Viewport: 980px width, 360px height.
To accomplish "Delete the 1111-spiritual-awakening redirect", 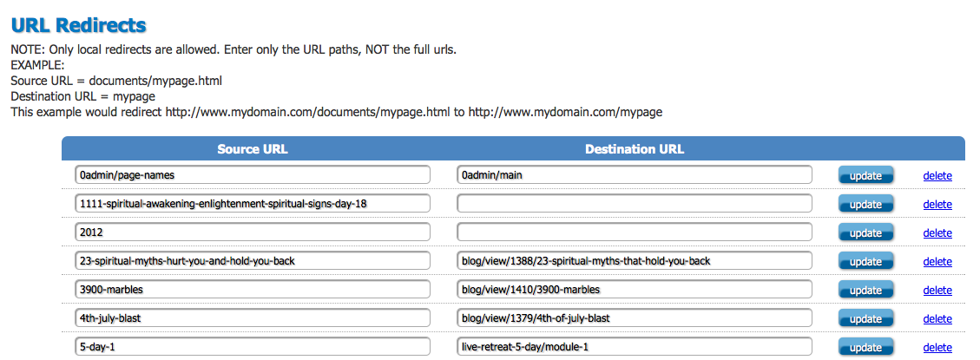I will coord(937,205).
